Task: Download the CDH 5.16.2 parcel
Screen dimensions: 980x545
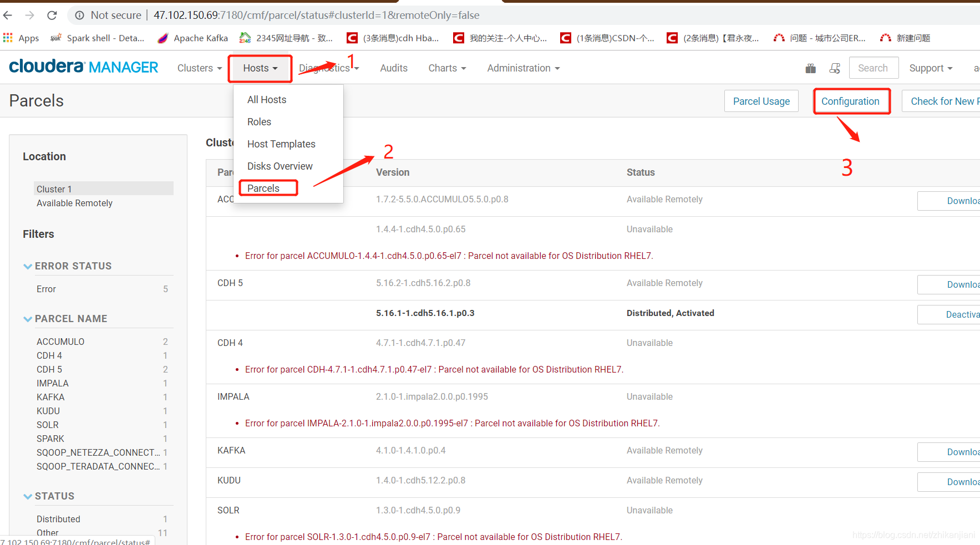Action: tap(949, 284)
